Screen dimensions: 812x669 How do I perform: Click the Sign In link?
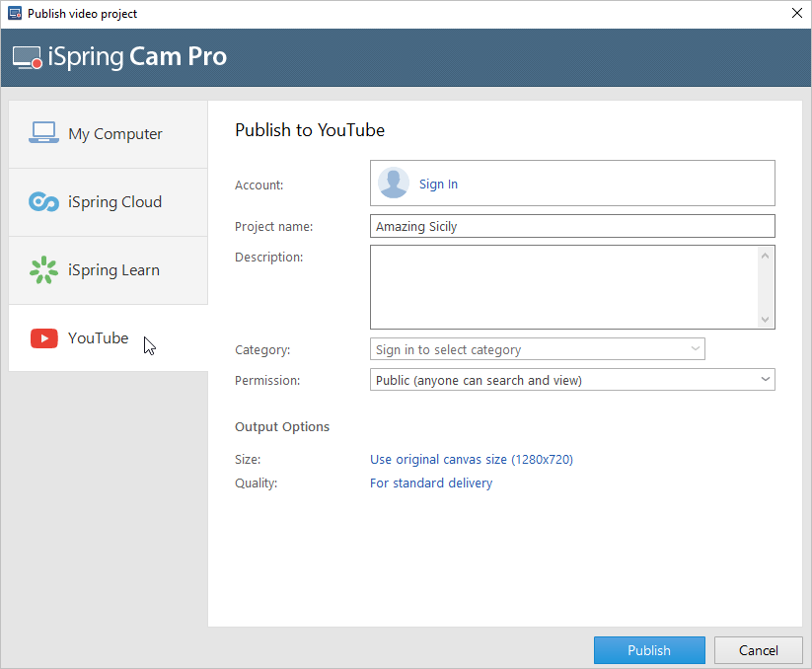(438, 184)
